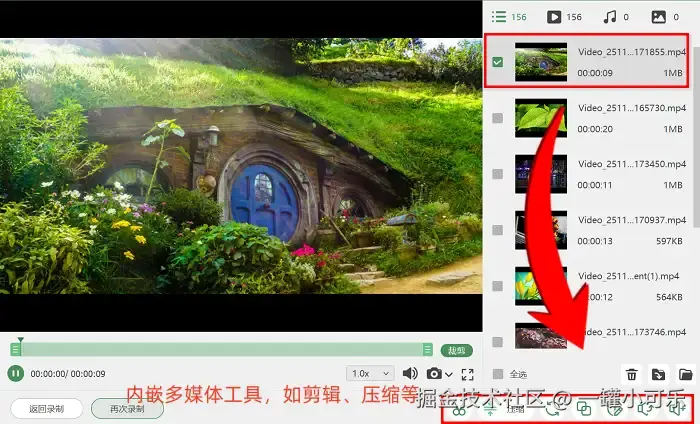
Task: Open thumbnail of Video_2511...170937.mp4
Action: (x=541, y=230)
